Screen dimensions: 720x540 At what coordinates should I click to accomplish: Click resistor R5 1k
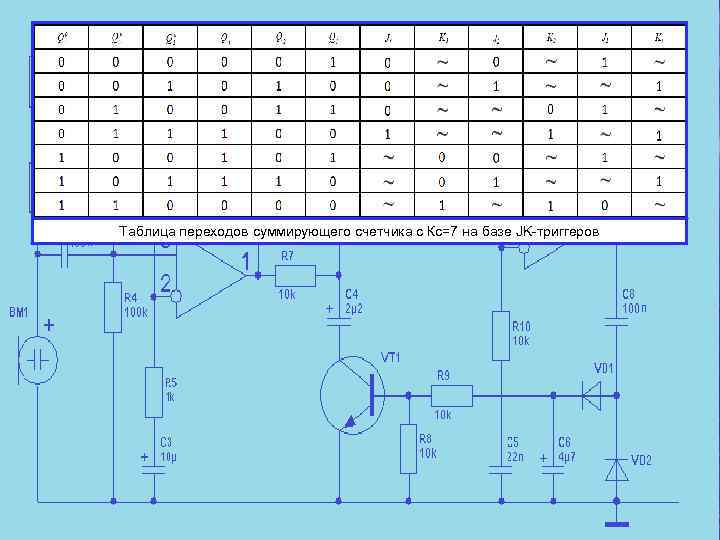coord(154,392)
